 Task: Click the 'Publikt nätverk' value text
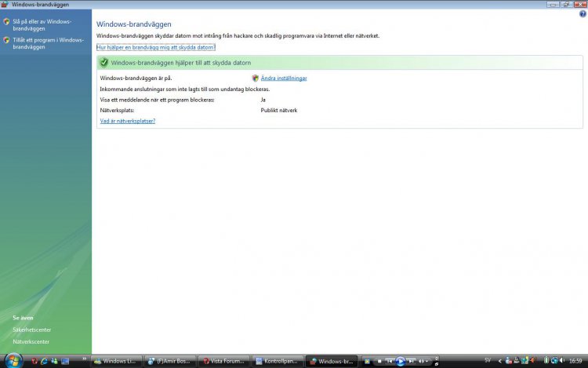279,111
